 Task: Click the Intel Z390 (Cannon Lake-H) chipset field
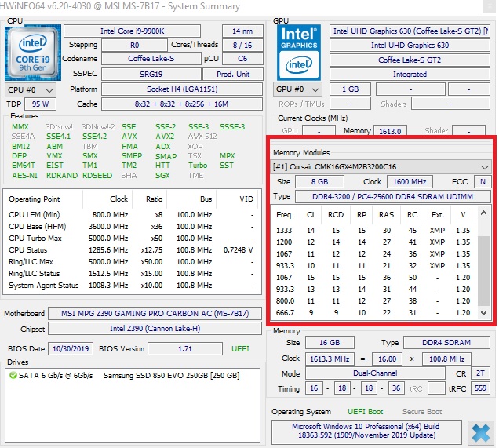pos(155,329)
